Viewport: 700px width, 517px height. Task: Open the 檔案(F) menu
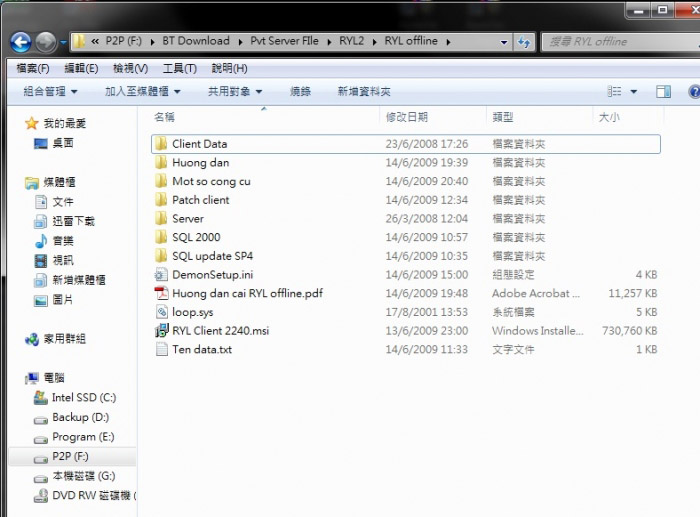pos(33,68)
